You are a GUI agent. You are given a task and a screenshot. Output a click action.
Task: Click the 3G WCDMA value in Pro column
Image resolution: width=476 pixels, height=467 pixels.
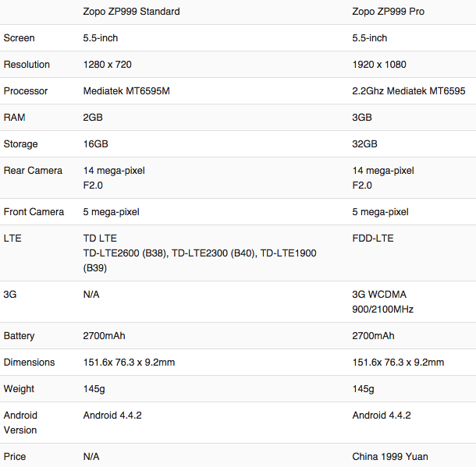[379, 295]
